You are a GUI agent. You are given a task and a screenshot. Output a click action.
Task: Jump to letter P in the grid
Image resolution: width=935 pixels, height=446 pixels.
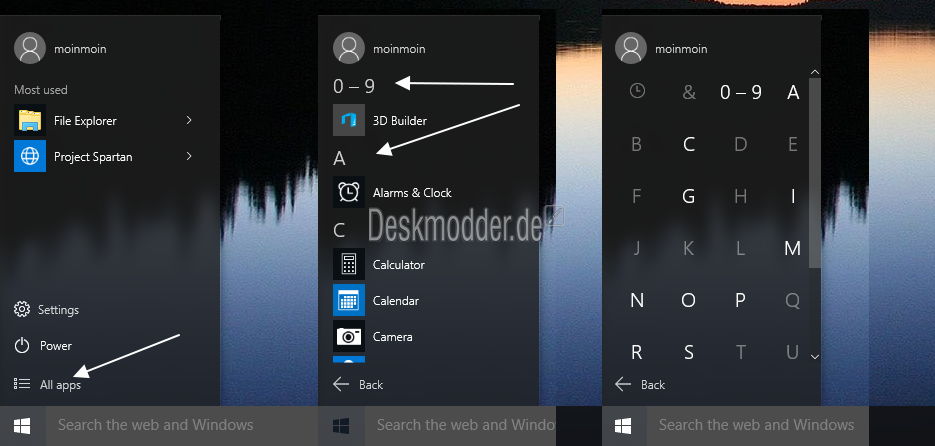(x=741, y=300)
